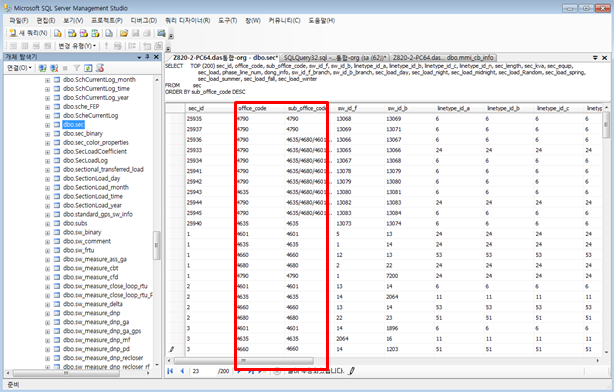Click the Add Derived Table icon
614x392 pixels.
tap(158, 46)
